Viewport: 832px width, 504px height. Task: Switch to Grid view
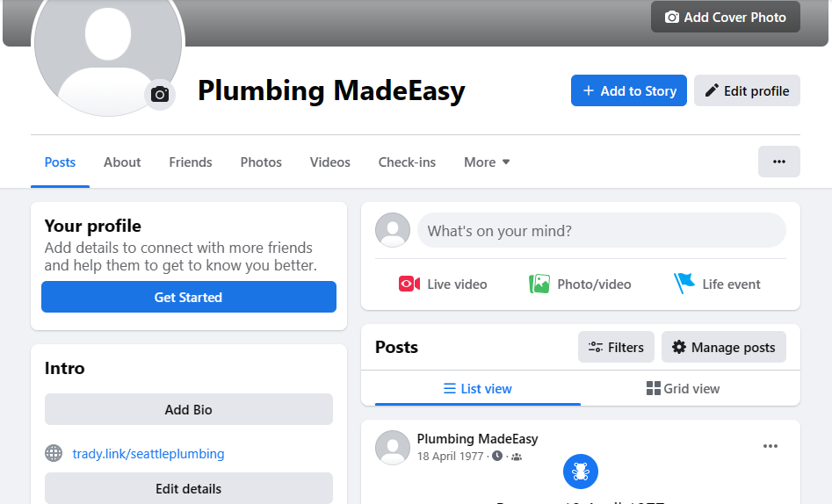pos(683,389)
